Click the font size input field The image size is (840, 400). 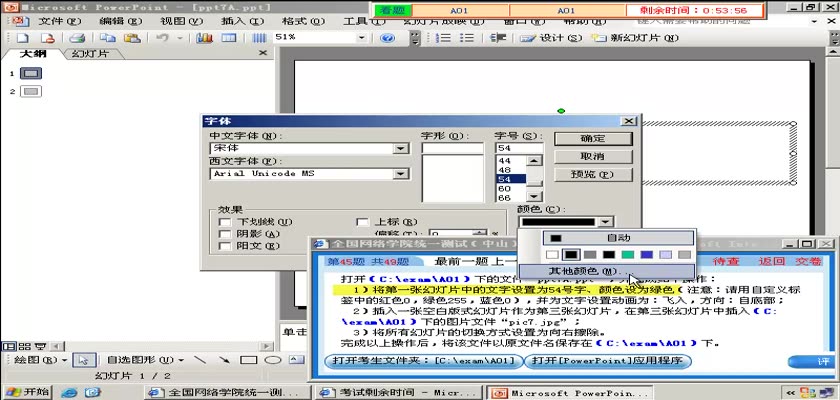pos(519,148)
